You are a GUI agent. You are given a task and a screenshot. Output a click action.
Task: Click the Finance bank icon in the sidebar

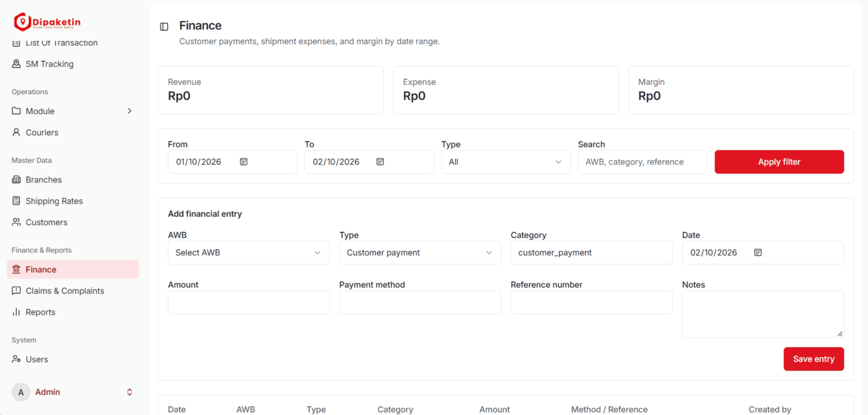(x=16, y=269)
